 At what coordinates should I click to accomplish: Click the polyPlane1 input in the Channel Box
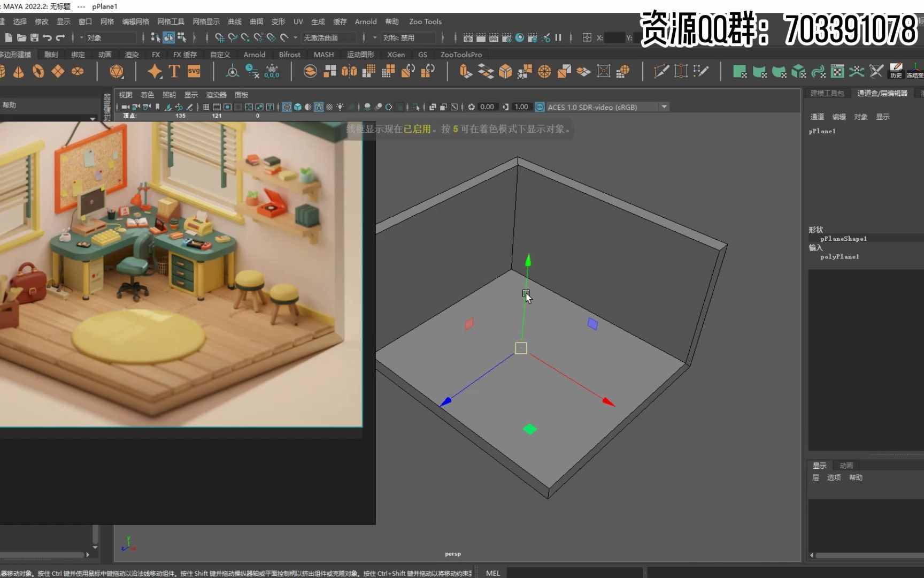[x=840, y=256]
